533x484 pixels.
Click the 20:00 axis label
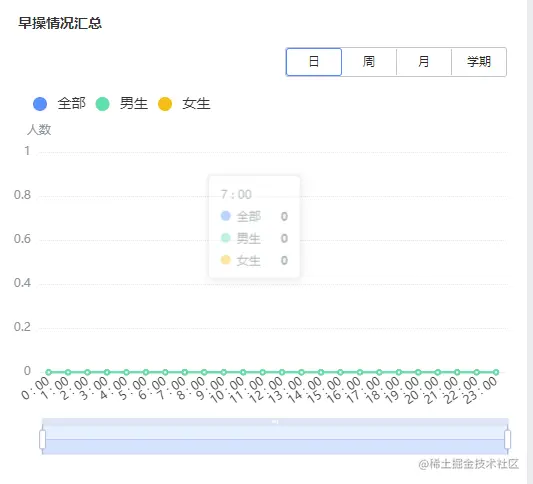click(423, 390)
